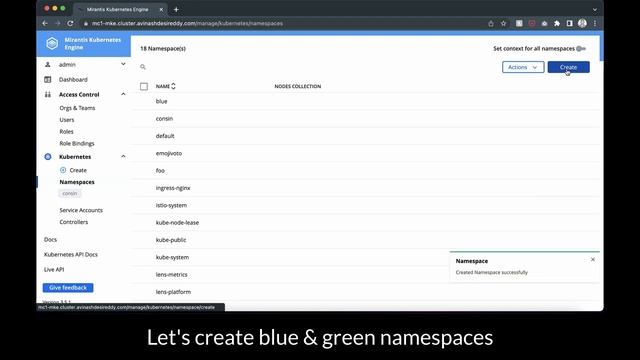Select the kube-public namespace row
This screenshot has height=360, width=640.
pos(365,240)
